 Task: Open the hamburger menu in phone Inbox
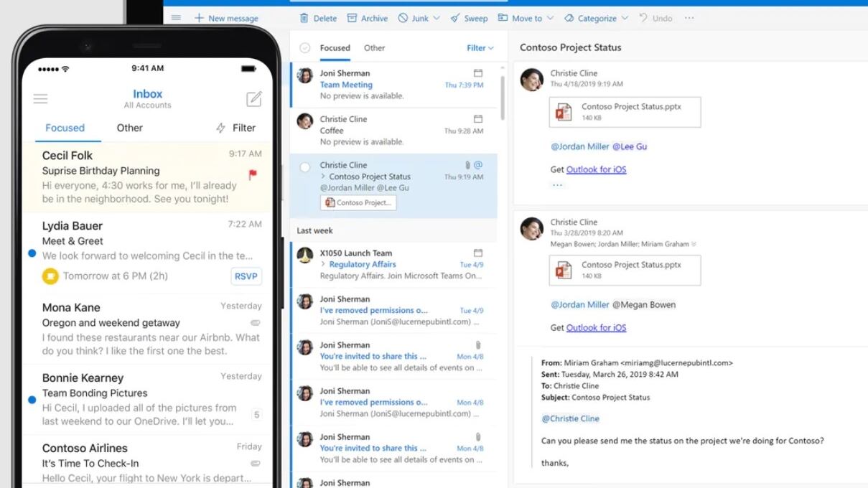click(41, 99)
